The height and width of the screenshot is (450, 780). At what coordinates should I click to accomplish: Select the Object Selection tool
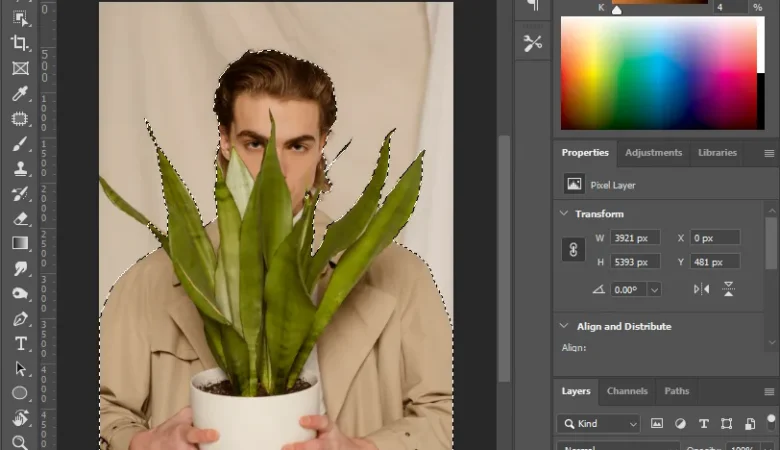coord(20,18)
